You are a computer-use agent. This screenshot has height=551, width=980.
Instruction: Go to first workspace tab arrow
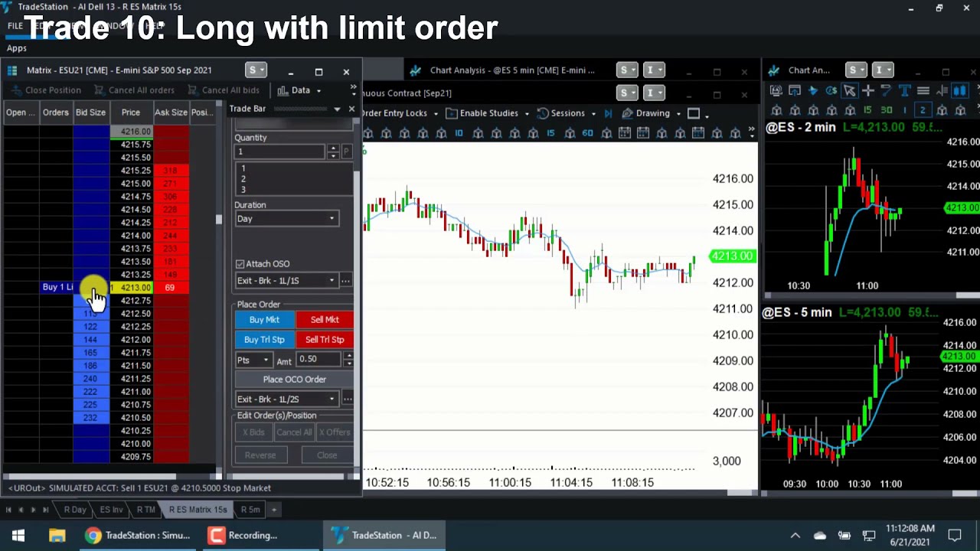(x=8, y=510)
